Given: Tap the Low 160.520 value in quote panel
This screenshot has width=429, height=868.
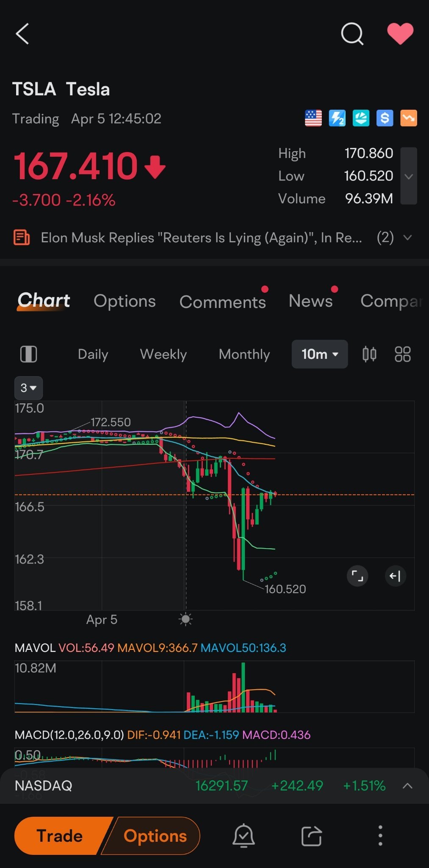Looking at the screenshot, I should (369, 176).
